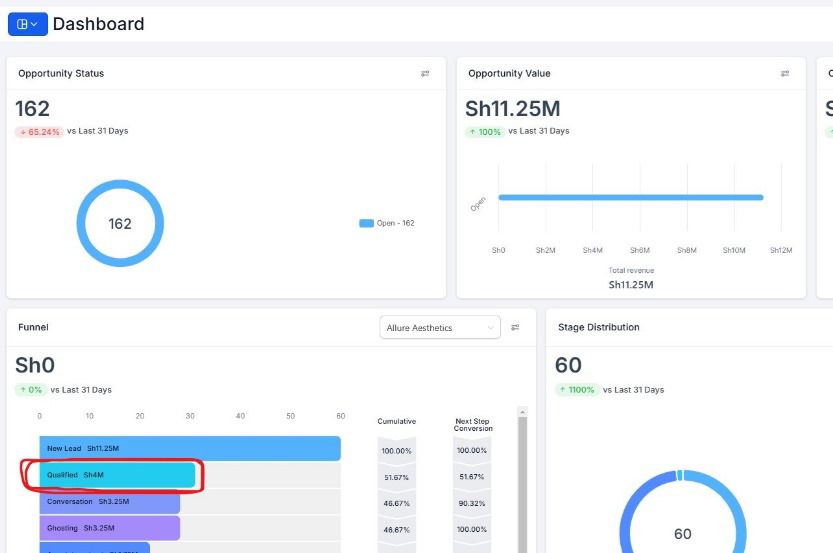Click the Stage Distribution widget title

(599, 327)
